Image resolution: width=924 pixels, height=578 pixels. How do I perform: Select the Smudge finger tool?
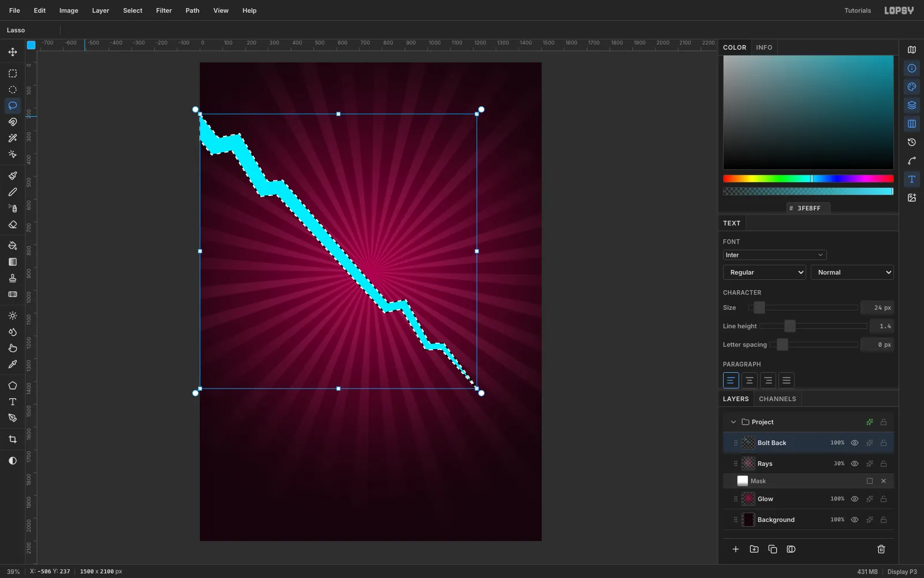(13, 348)
